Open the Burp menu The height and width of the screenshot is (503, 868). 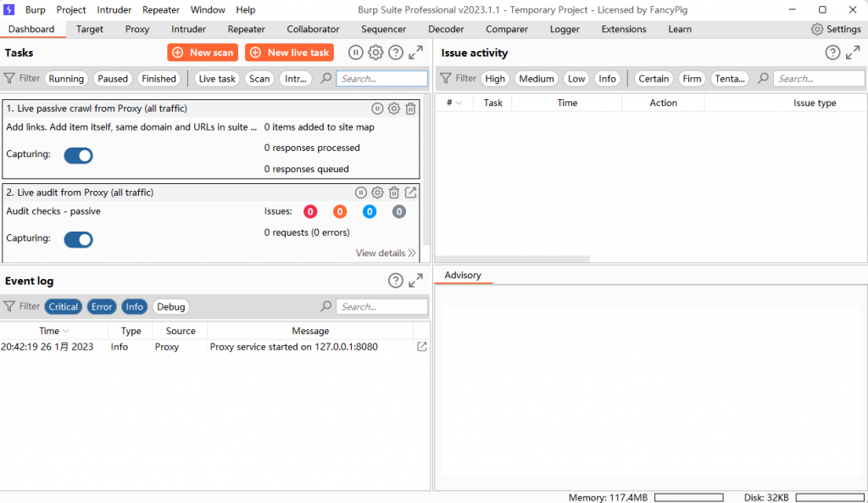[36, 10]
